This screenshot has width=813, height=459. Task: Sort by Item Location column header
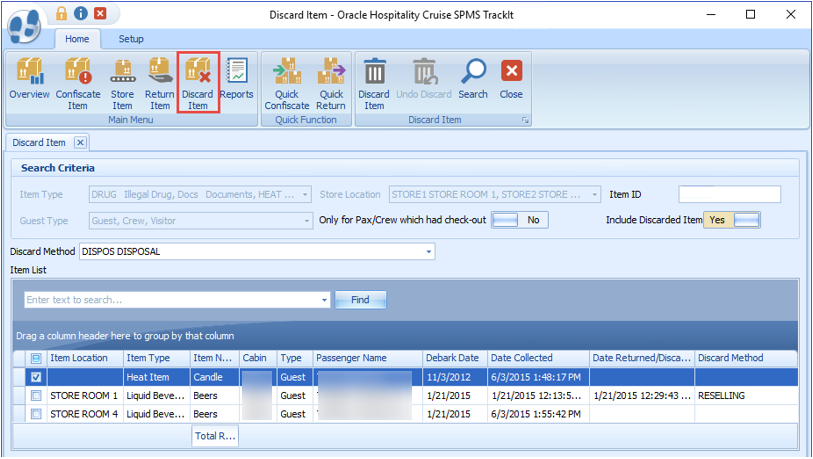85,358
